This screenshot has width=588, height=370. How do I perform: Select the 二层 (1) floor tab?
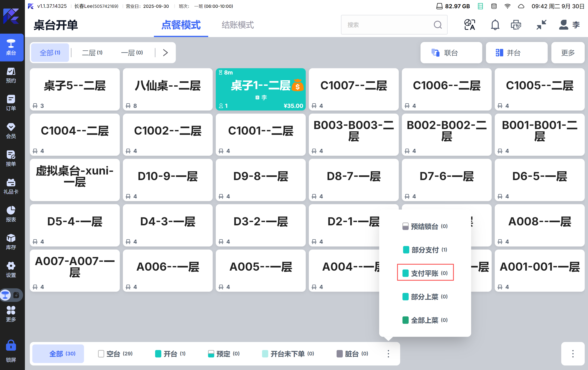[92, 52]
